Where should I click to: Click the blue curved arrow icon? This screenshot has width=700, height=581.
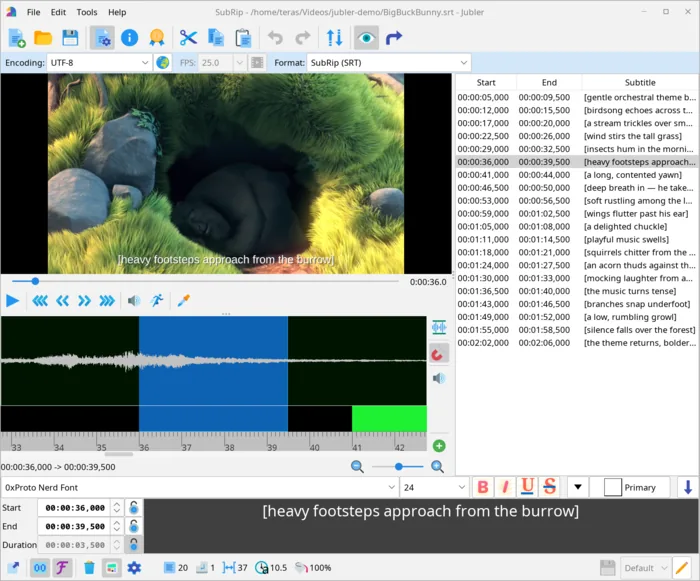click(394, 38)
